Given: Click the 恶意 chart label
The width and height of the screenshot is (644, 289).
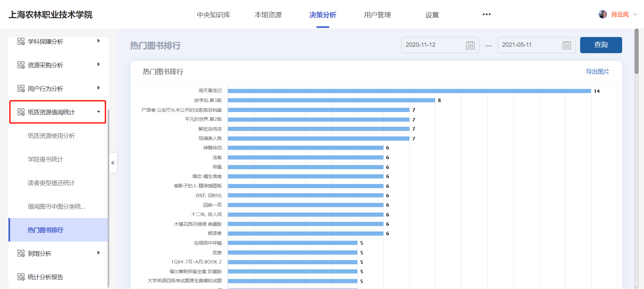Looking at the screenshot, I should tap(217, 253).
